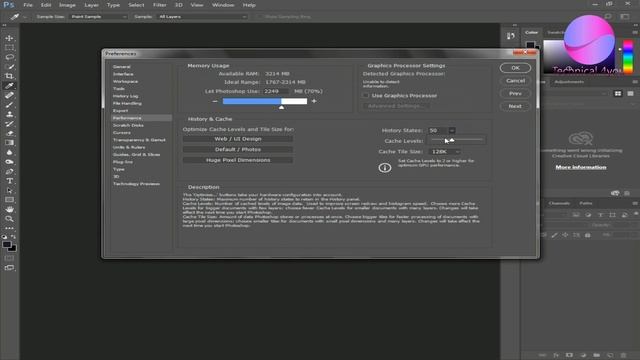Image resolution: width=640 pixels, height=360 pixels.
Task: Click the fx layer style icon
Action: [x=556, y=355]
